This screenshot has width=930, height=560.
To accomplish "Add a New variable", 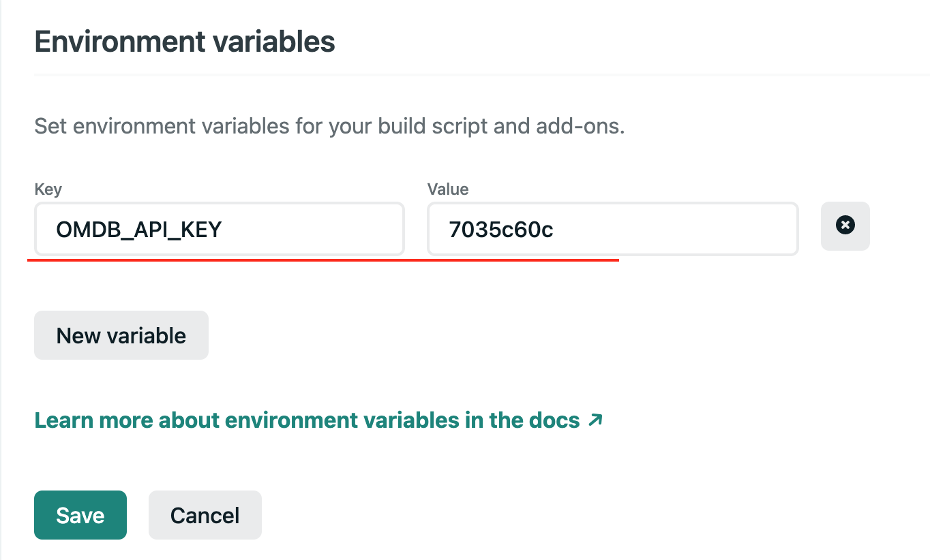I will [121, 335].
